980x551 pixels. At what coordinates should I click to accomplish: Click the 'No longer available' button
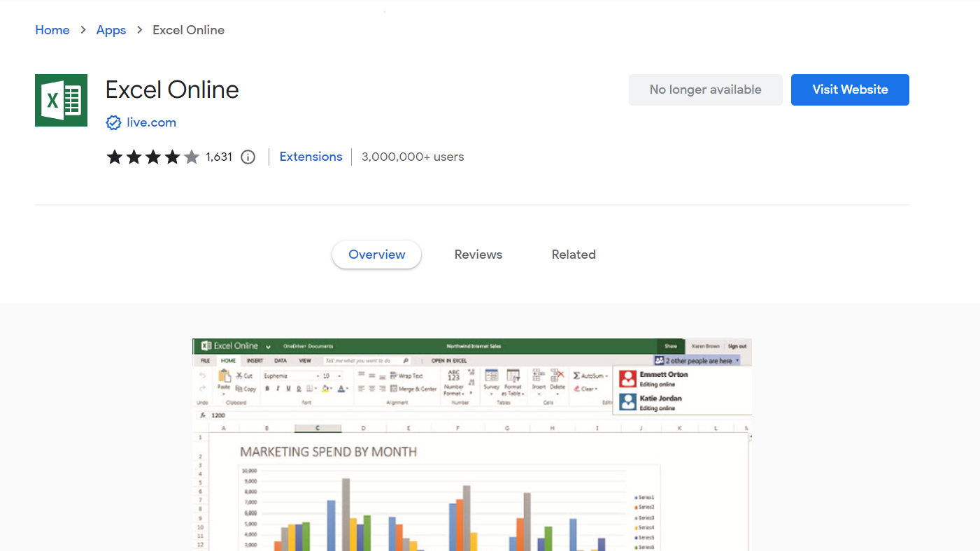(705, 90)
